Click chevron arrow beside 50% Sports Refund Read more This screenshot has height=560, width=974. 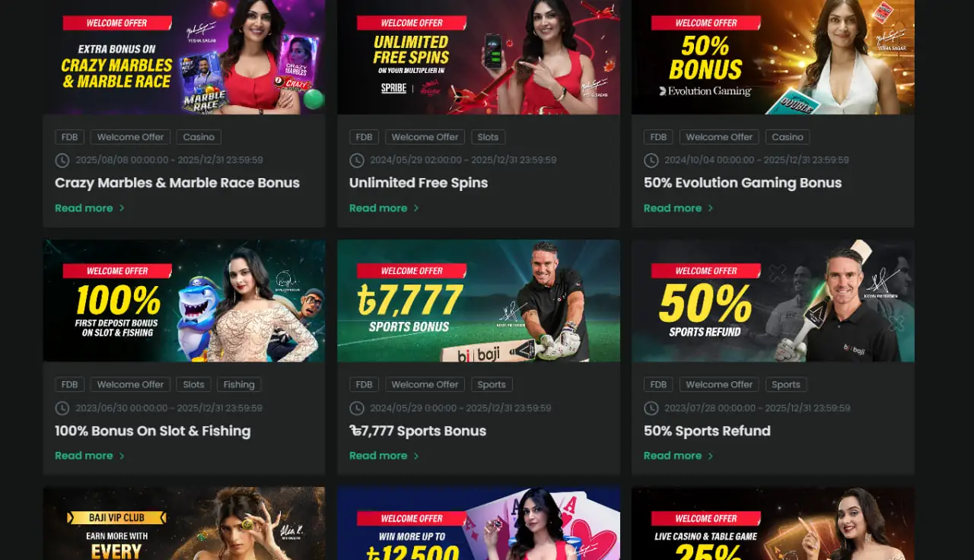click(711, 456)
